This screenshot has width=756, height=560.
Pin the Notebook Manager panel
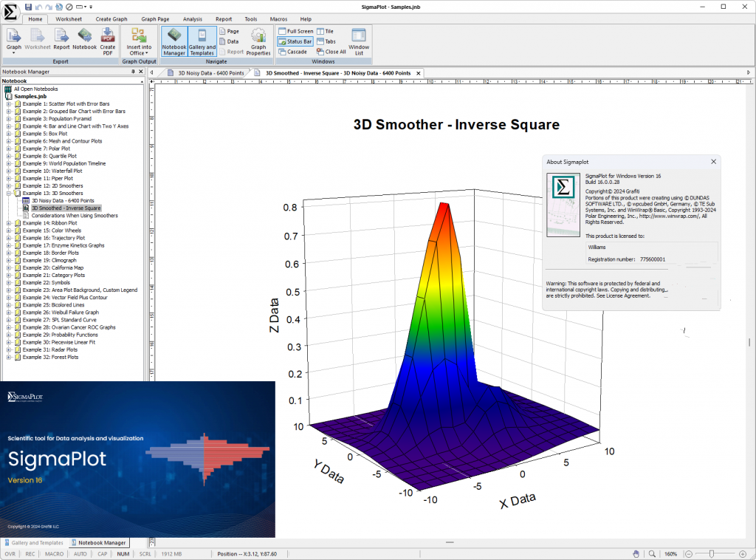coord(133,72)
